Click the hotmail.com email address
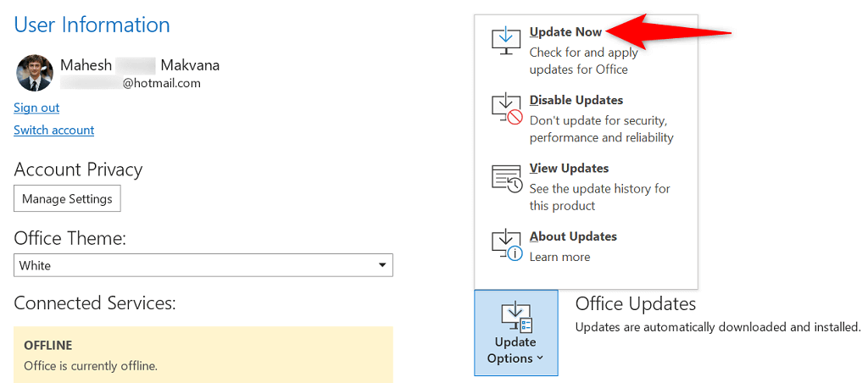This screenshot has height=383, width=868. pos(161,83)
